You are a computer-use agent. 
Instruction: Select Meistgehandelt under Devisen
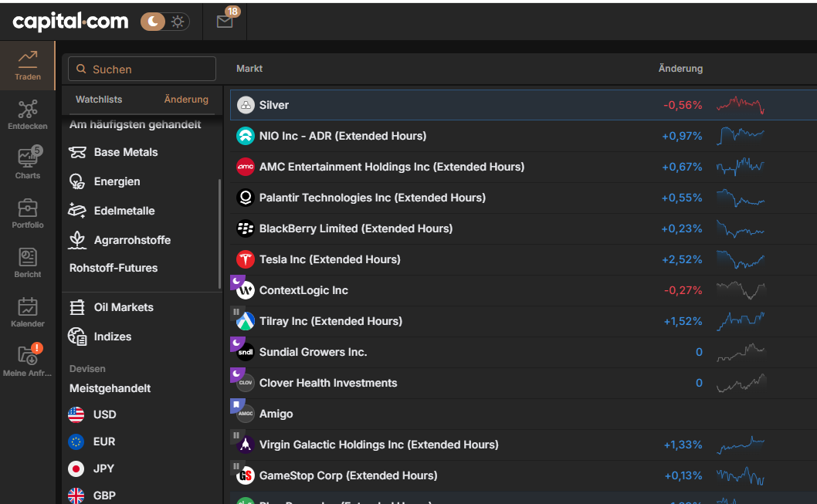point(110,388)
